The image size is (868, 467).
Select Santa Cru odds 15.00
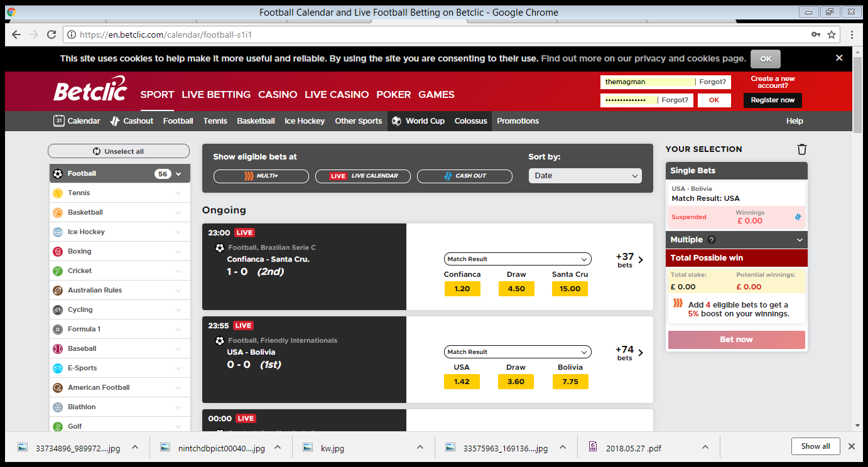coord(570,289)
